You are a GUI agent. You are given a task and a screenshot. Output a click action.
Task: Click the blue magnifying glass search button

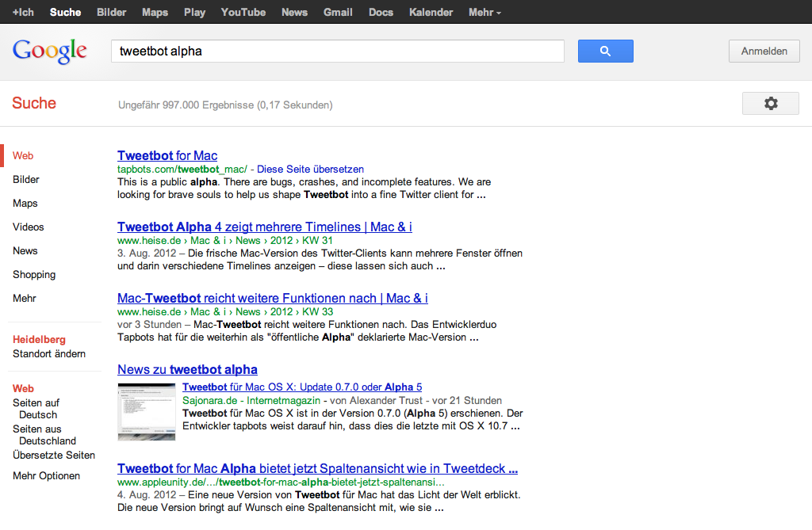[605, 51]
